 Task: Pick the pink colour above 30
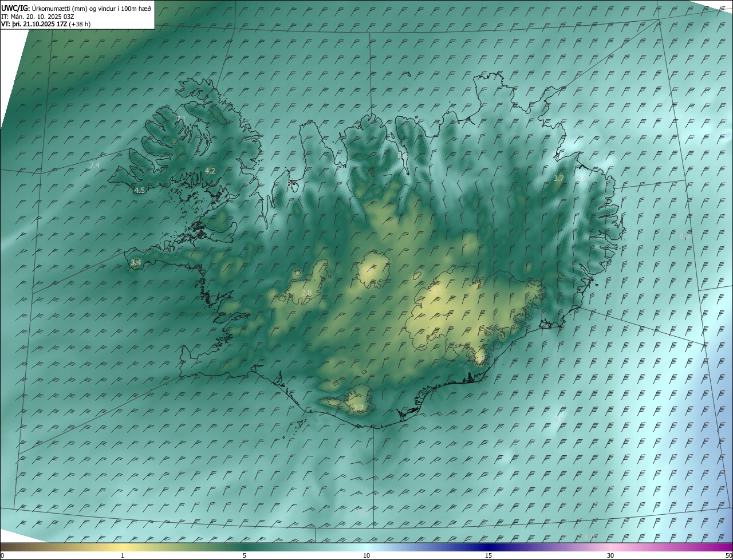point(610,547)
